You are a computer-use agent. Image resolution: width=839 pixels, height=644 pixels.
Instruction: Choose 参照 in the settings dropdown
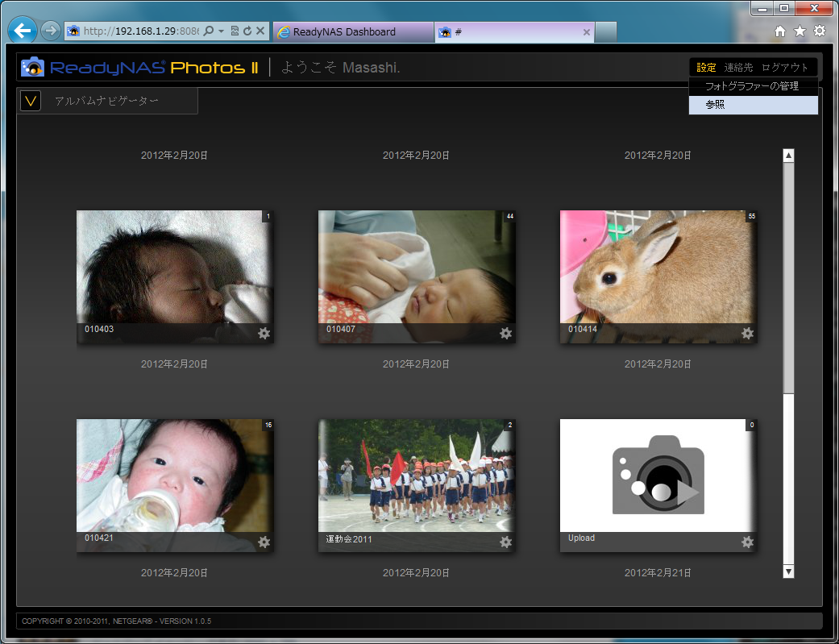click(715, 105)
